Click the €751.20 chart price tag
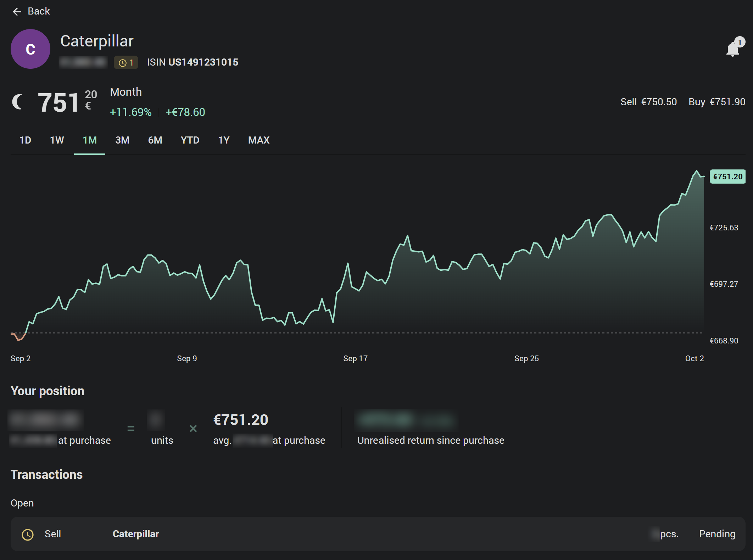 [727, 177]
